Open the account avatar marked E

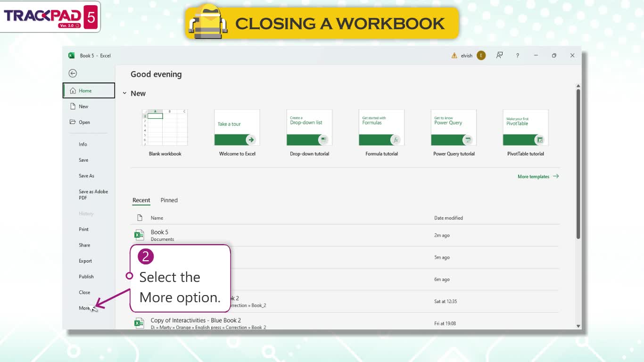click(x=481, y=56)
